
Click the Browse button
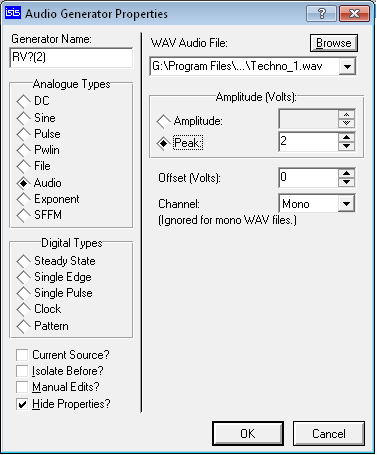[x=334, y=43]
